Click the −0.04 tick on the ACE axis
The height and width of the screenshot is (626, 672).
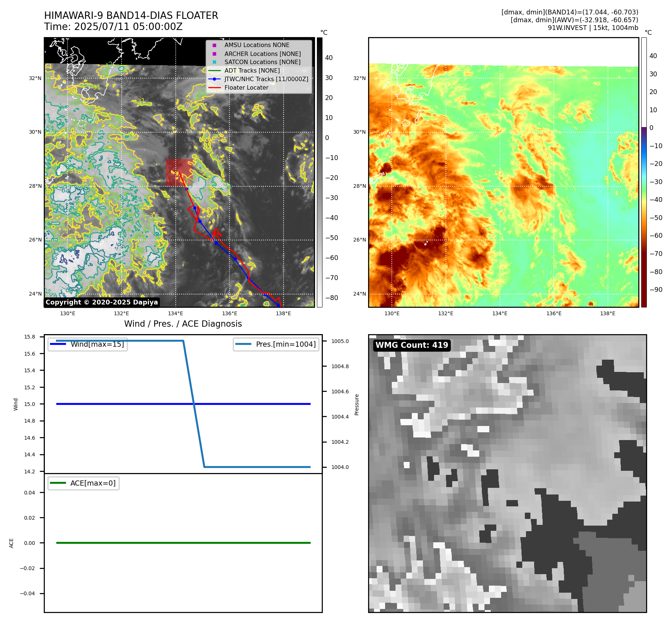point(27,593)
